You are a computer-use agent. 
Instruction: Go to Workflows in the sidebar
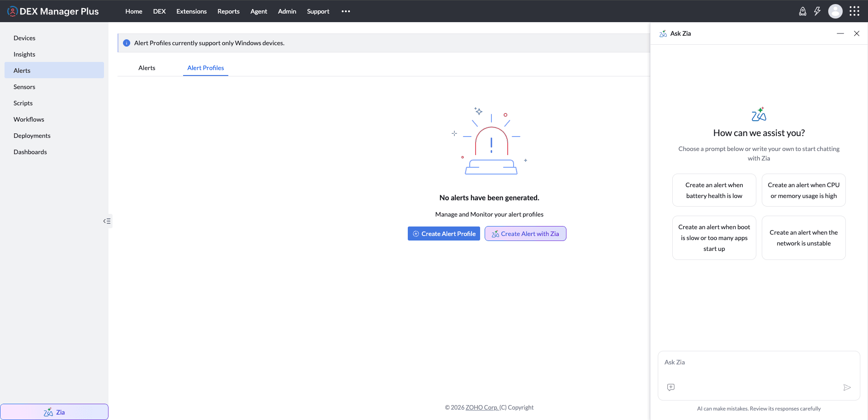pos(54,119)
